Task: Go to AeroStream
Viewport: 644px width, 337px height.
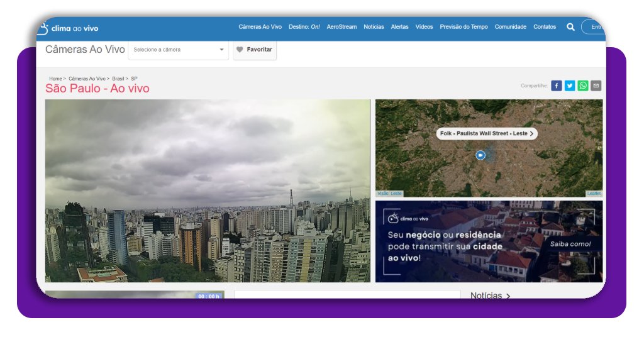Action: point(341,27)
